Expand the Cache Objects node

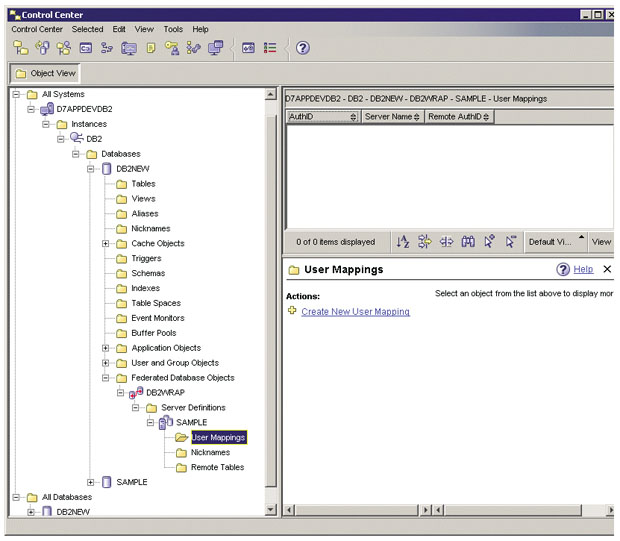(x=106, y=244)
